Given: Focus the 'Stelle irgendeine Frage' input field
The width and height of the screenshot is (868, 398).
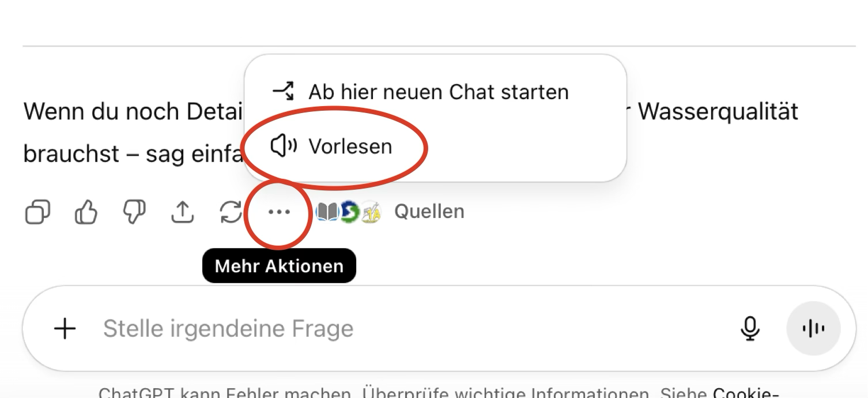Looking at the screenshot, I should tap(403, 329).
